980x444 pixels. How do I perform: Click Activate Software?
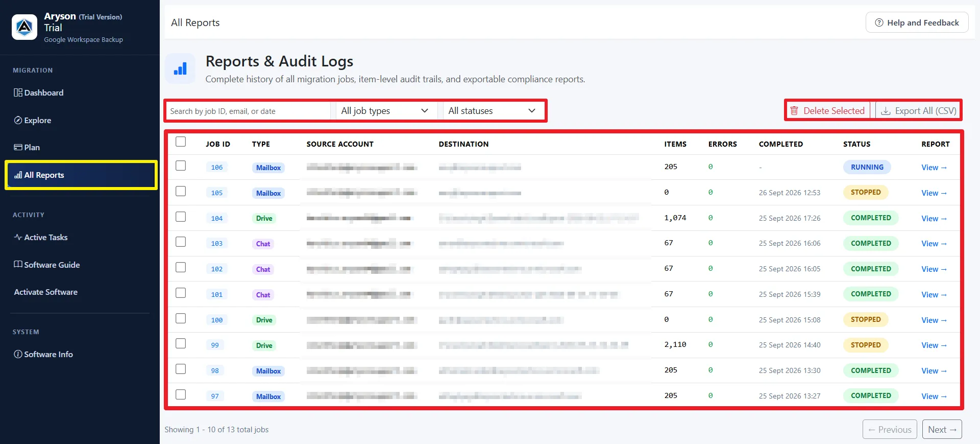[x=46, y=292]
